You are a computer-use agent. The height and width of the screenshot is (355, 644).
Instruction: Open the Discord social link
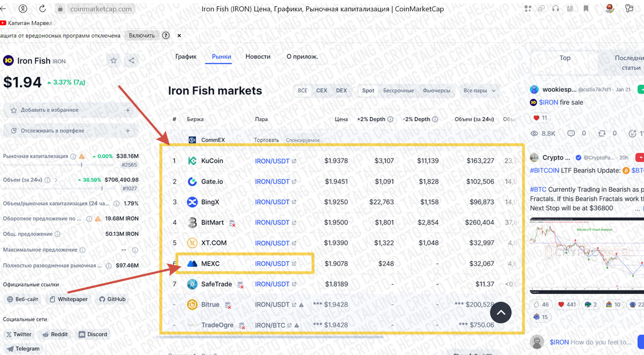pos(93,334)
